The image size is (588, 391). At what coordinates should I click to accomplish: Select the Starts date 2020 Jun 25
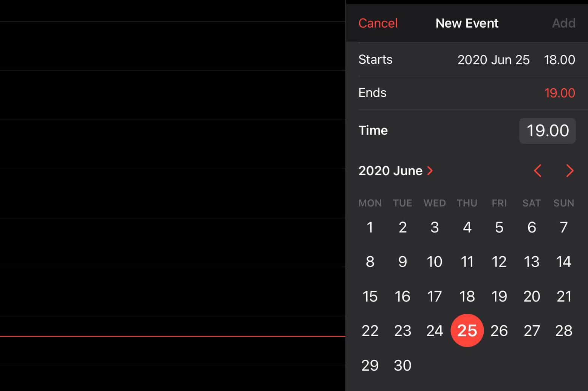pos(493,60)
